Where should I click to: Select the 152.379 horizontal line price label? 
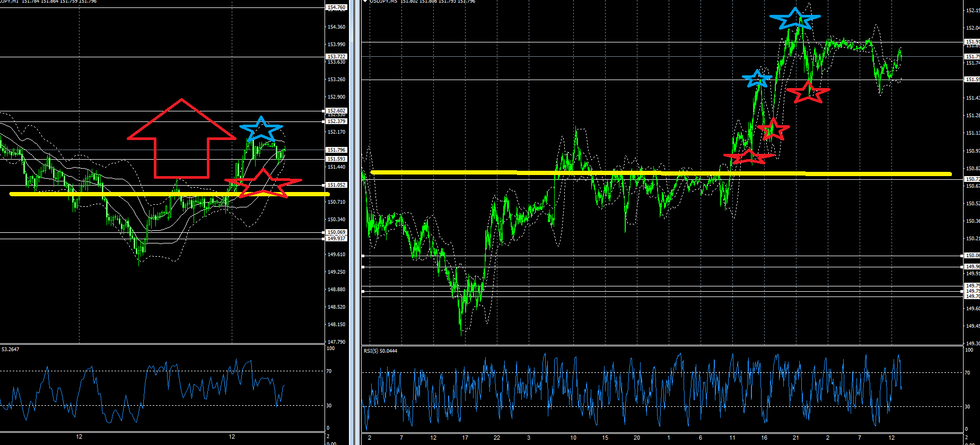tap(336, 121)
